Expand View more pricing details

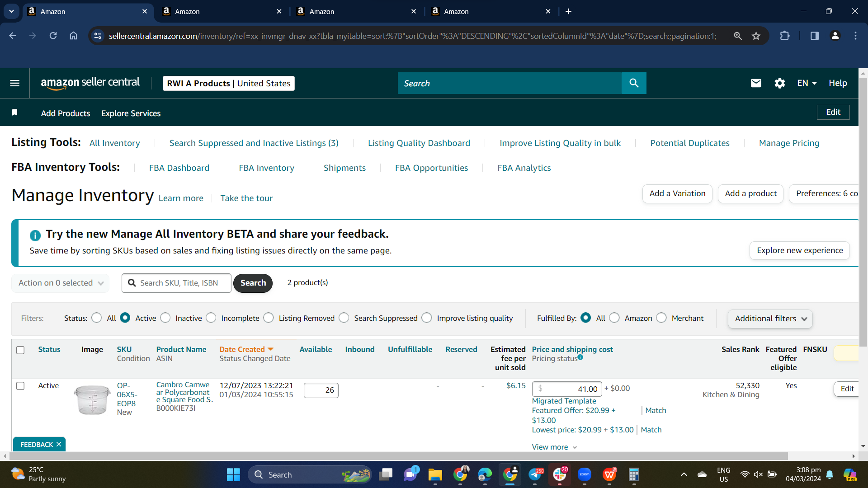(x=554, y=447)
